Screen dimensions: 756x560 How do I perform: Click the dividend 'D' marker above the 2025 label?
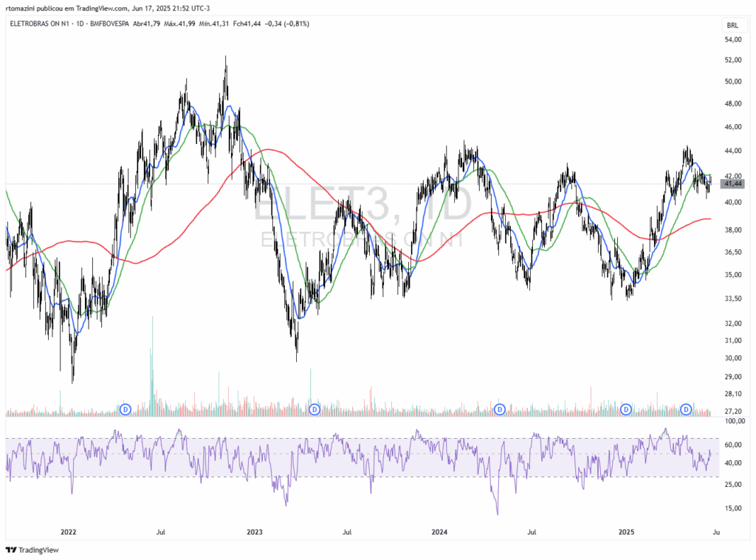point(626,409)
